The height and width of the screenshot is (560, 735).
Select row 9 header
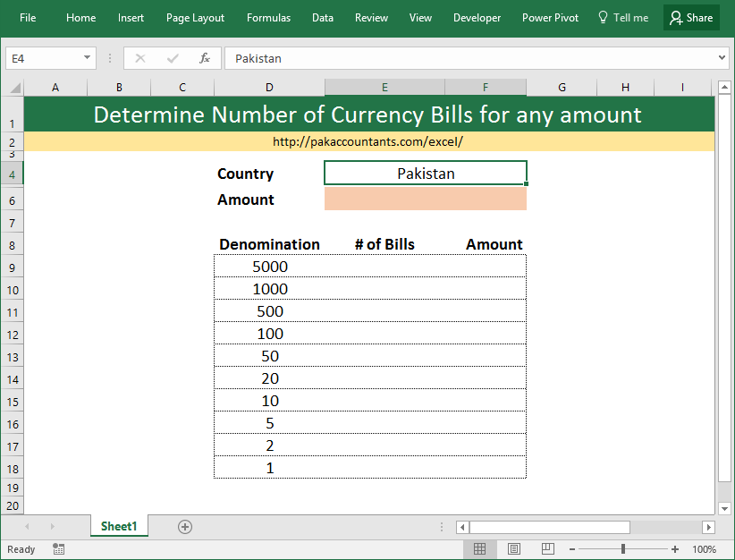coord(13,267)
